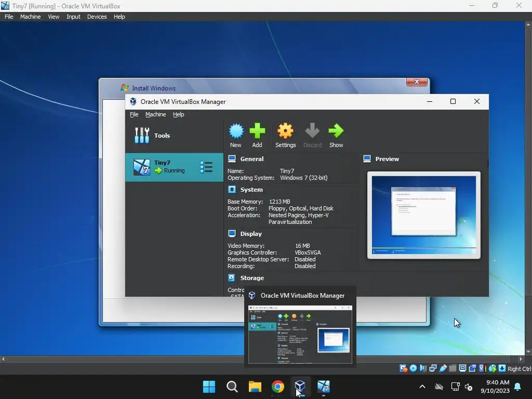Click the keyboard capture arrow status icon
This screenshot has height=399, width=532.
502,368
